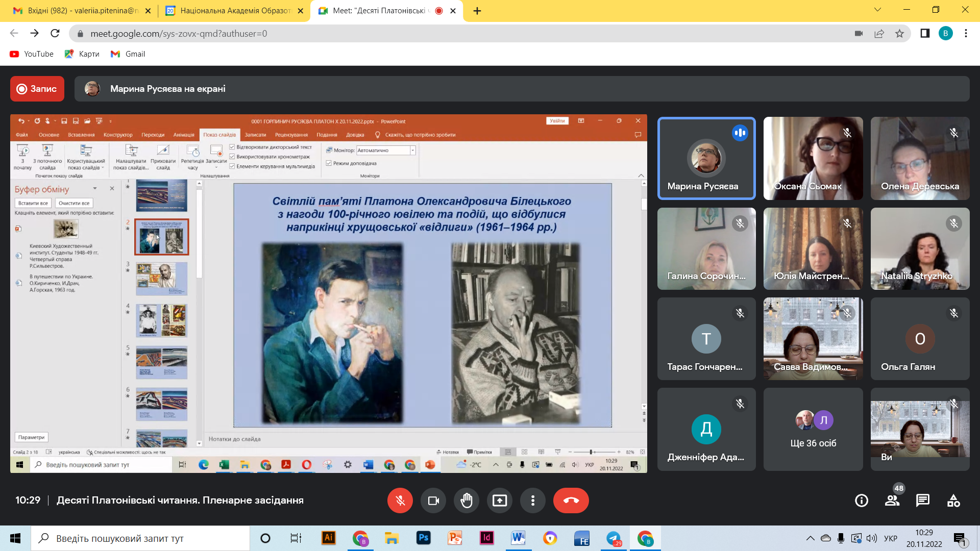Image resolution: width=980 pixels, height=551 pixels.
Task: Show participants list with 48 badge
Action: (x=892, y=500)
